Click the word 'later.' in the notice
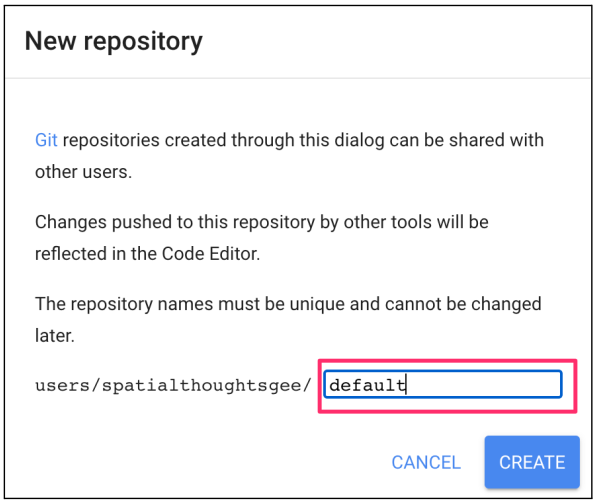597x503 pixels. pos(55,336)
